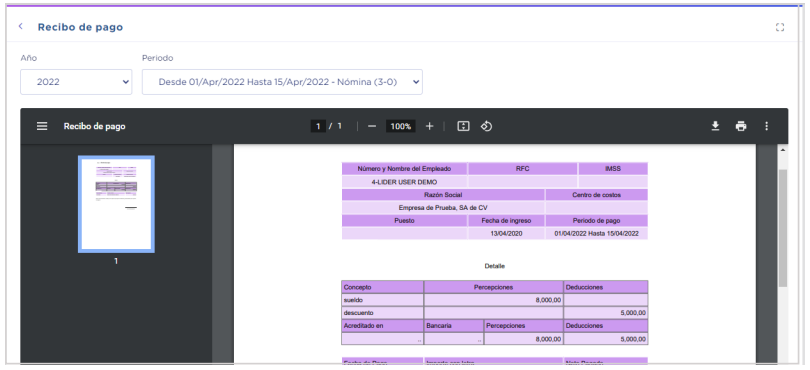
Task: Click the 'Periodo de pago' header
Action: coord(597,220)
